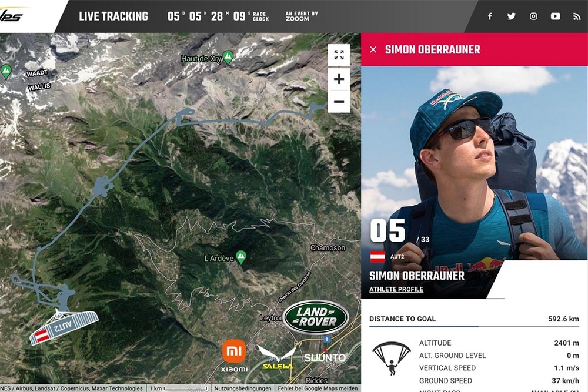Image resolution: width=588 pixels, height=392 pixels.
Task: Zoom in the map with plus button
Action: [339, 79]
